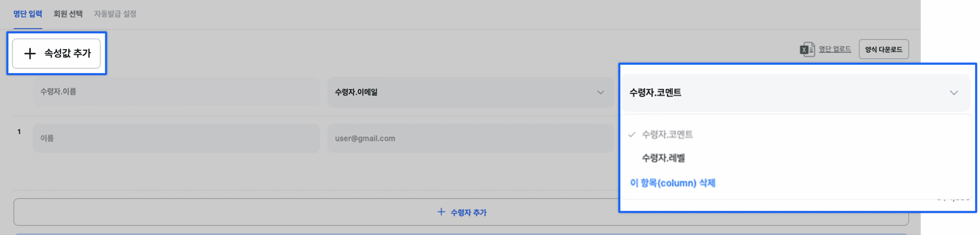Click the Excel file icon for 명단 업로드
980x235 pixels.
point(807,49)
